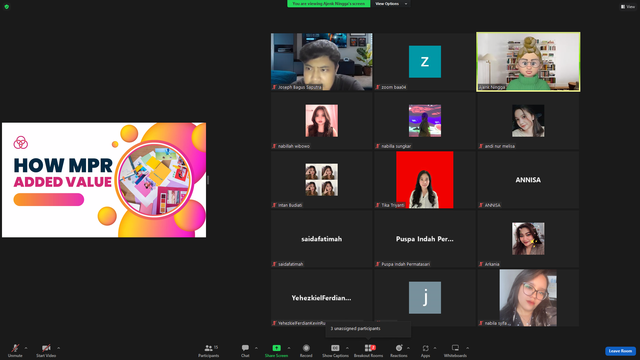
Task: Expand caption options arrow beside Show Captions
Action: [x=347, y=348]
